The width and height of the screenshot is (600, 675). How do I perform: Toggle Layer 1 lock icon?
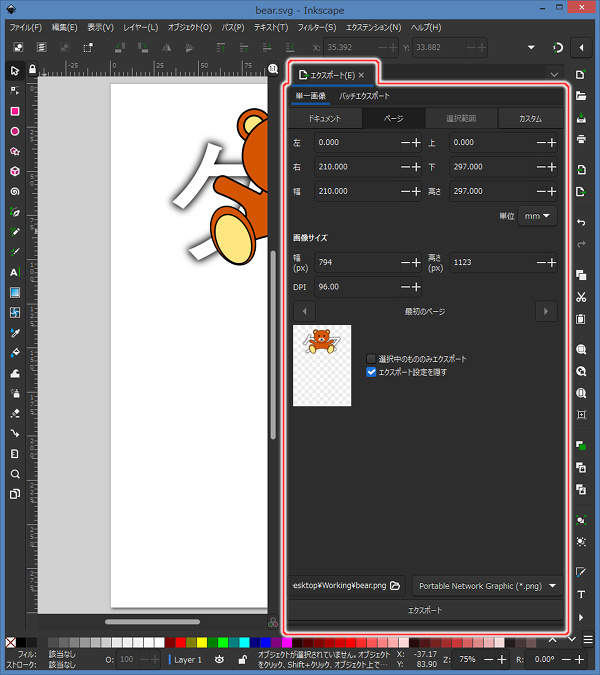[242, 659]
